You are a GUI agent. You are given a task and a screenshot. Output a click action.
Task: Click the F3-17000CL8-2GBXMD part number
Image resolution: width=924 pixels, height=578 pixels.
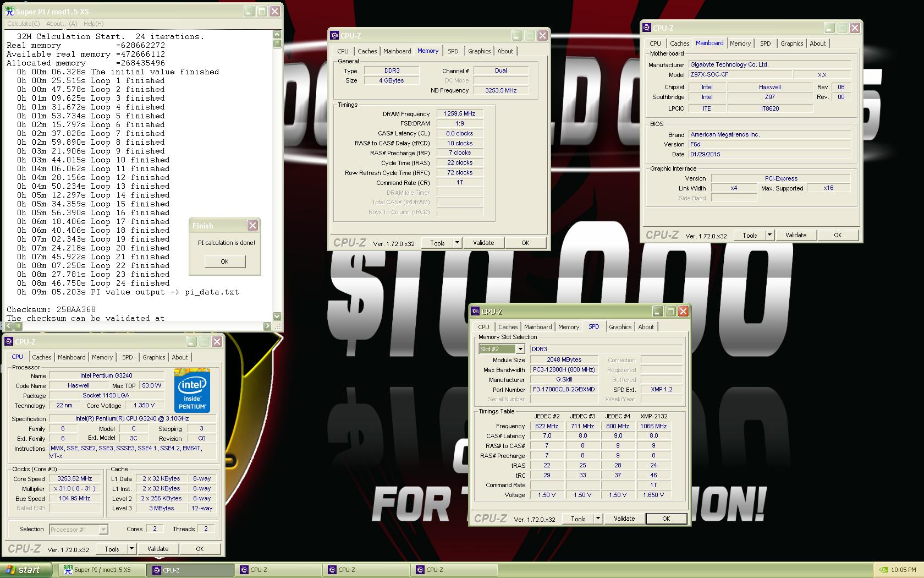coord(564,389)
